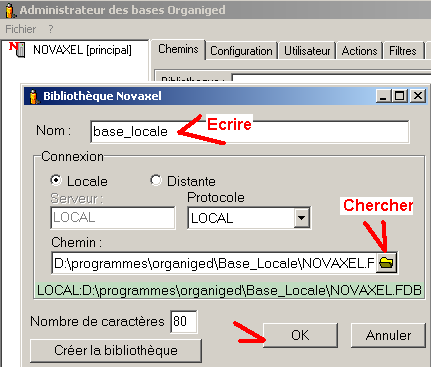Click the disabled Serveur field

pos(113,218)
